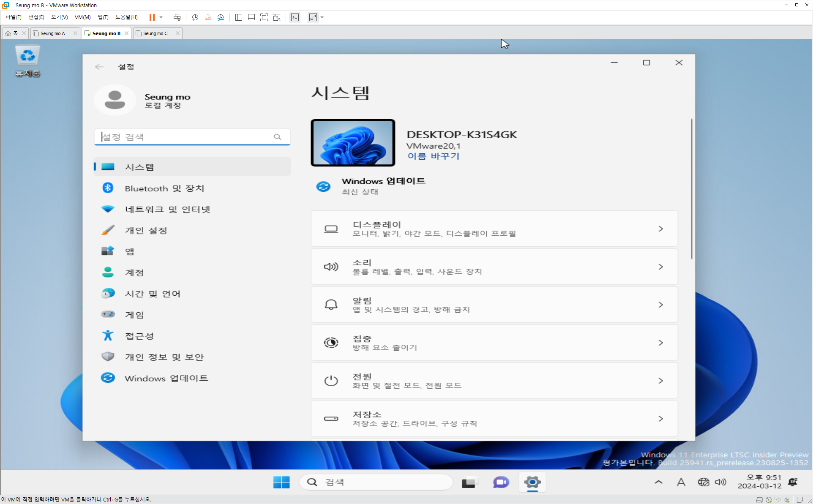The width and height of the screenshot is (813, 504).
Task: Enable Unity mode in the toolbar
Action: pos(277,17)
